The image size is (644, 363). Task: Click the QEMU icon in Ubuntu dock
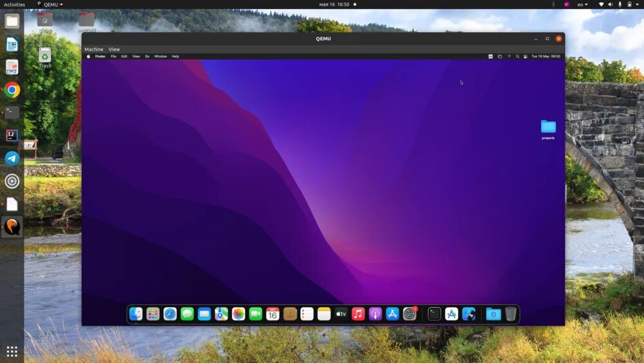[12, 226]
